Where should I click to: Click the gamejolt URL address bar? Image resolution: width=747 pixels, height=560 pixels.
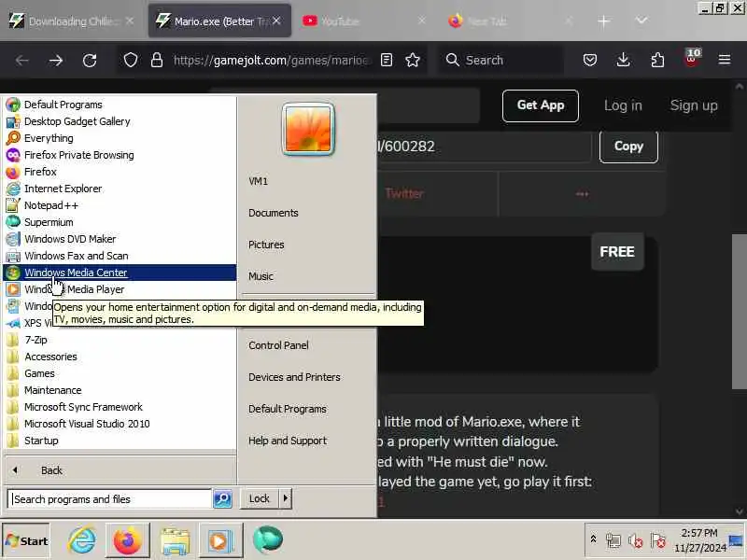[272, 60]
